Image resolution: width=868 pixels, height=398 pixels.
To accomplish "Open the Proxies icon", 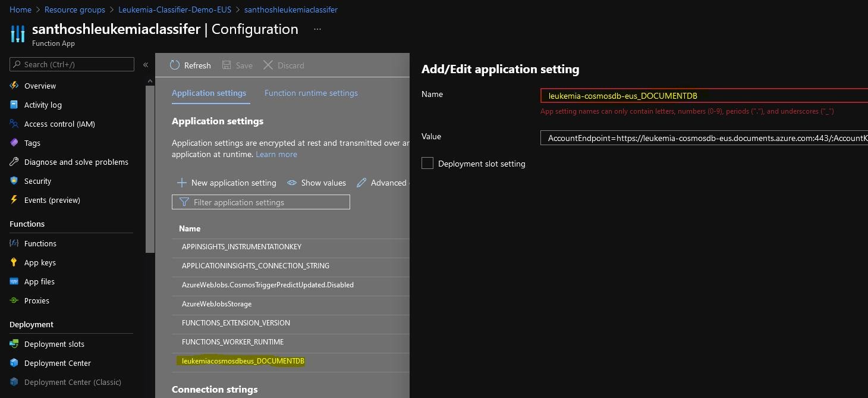I will tap(14, 300).
